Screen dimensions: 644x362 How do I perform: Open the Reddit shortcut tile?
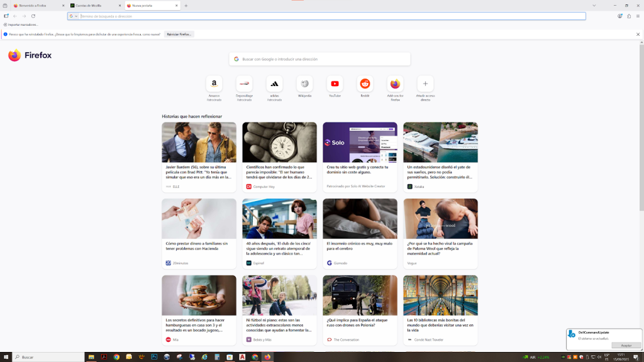tap(365, 84)
